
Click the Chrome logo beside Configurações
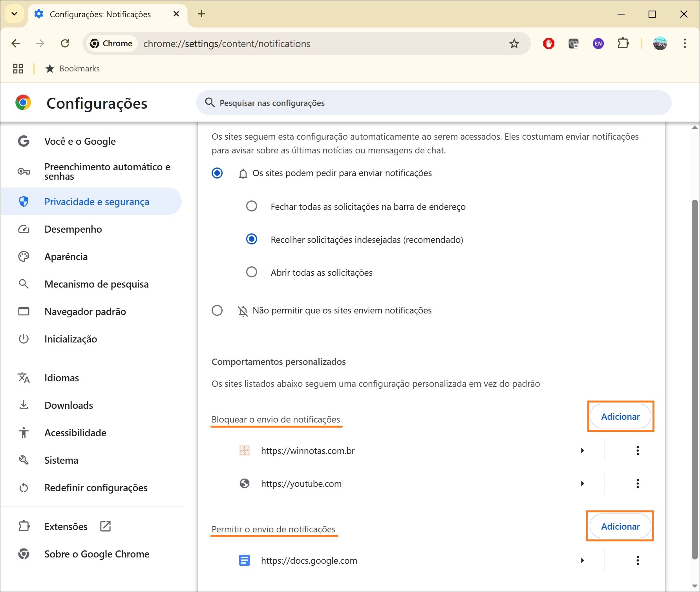pos(23,103)
